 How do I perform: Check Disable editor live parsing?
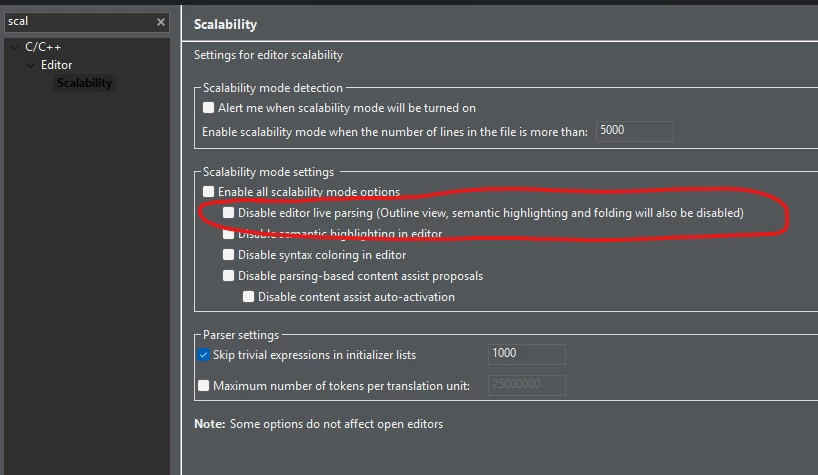pos(228,213)
